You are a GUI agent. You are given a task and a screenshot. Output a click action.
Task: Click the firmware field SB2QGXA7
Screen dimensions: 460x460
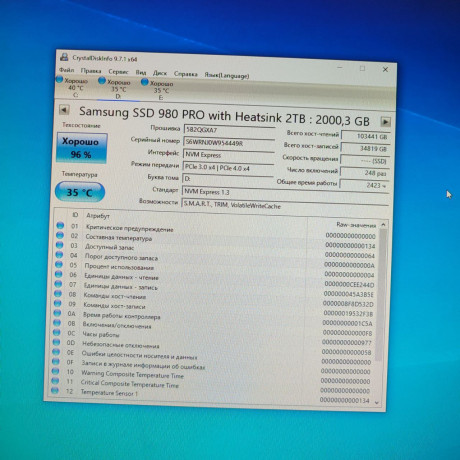(x=229, y=131)
